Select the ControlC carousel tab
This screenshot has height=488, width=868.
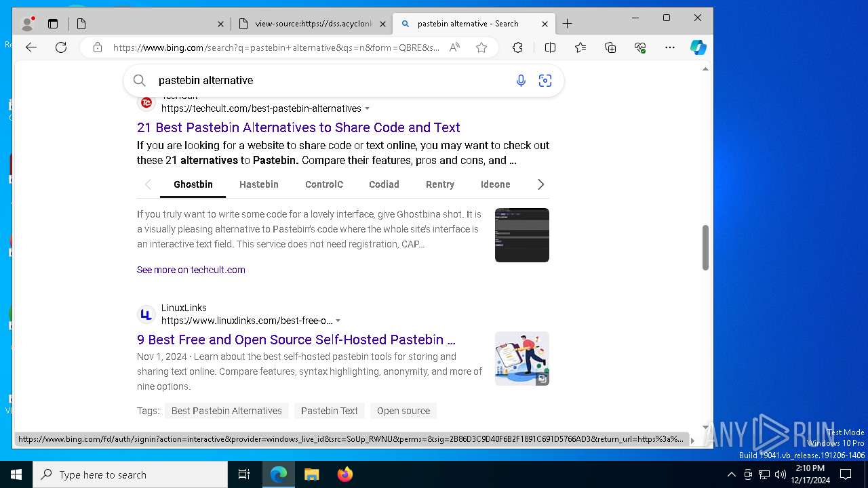point(324,184)
